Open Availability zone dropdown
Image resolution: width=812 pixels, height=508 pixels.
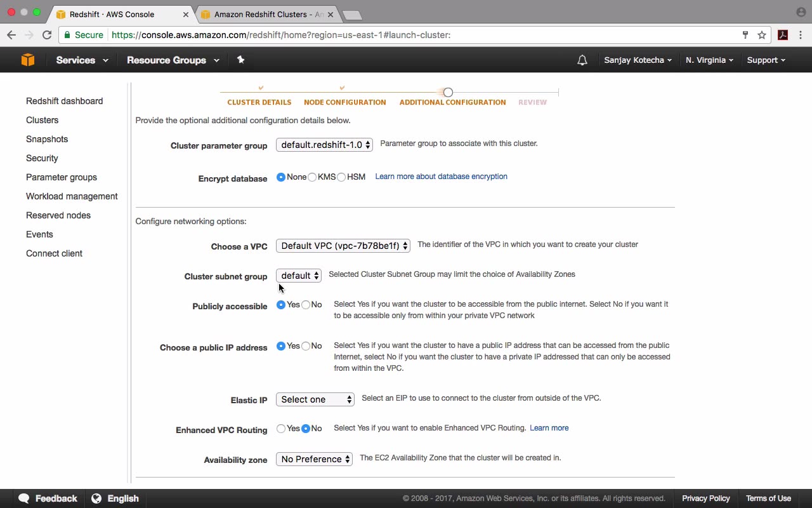(314, 459)
